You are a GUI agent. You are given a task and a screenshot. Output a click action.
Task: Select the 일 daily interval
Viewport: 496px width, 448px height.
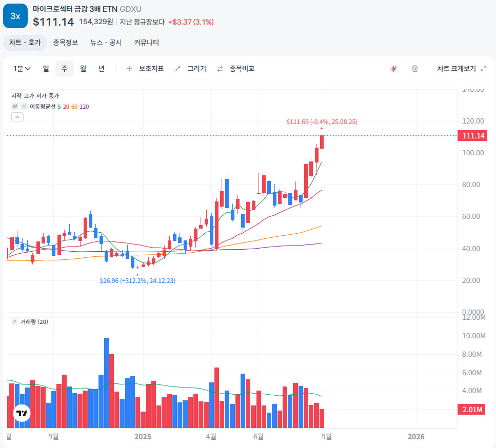tap(46, 69)
